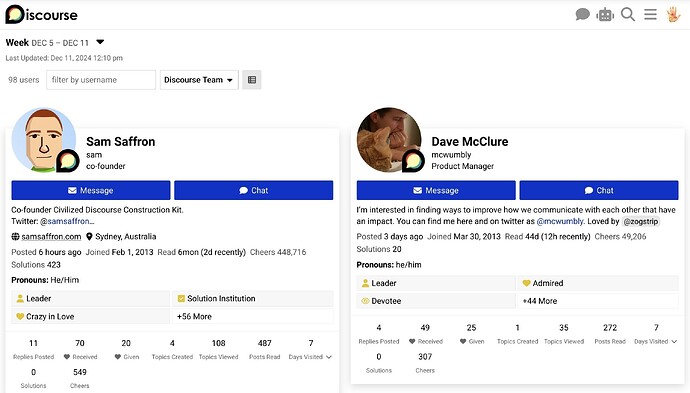Image resolution: width=690 pixels, height=393 pixels.
Task: Open Dave's Admired badge
Action: coord(598,283)
